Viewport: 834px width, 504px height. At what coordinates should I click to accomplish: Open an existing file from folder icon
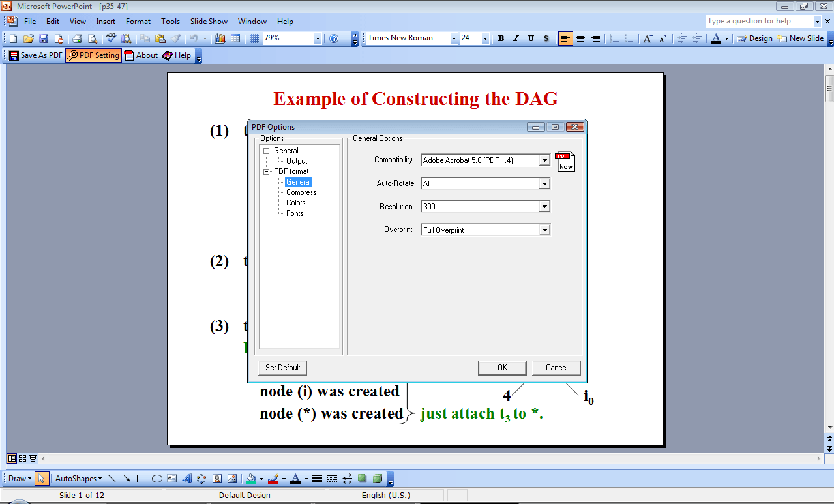point(29,38)
